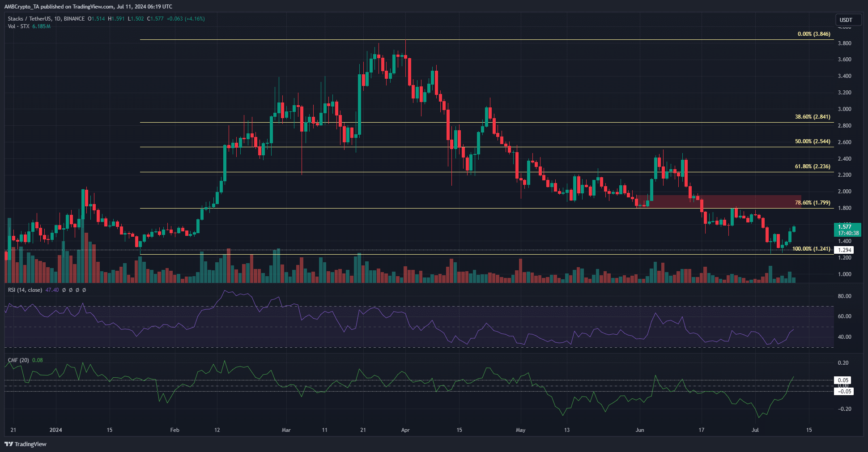Image resolution: width=868 pixels, height=452 pixels.
Task: Select the 61.80% (2.236) Fibonacci label
Action: [813, 166]
